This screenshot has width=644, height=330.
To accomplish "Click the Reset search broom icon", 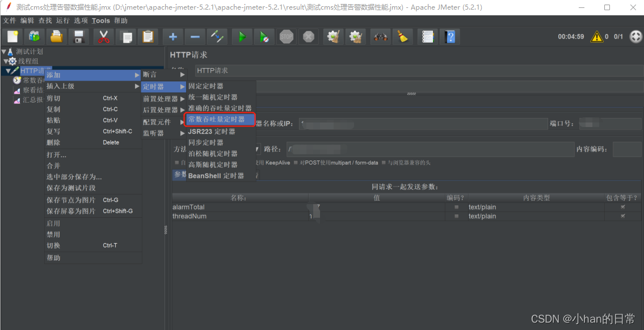I will [402, 37].
